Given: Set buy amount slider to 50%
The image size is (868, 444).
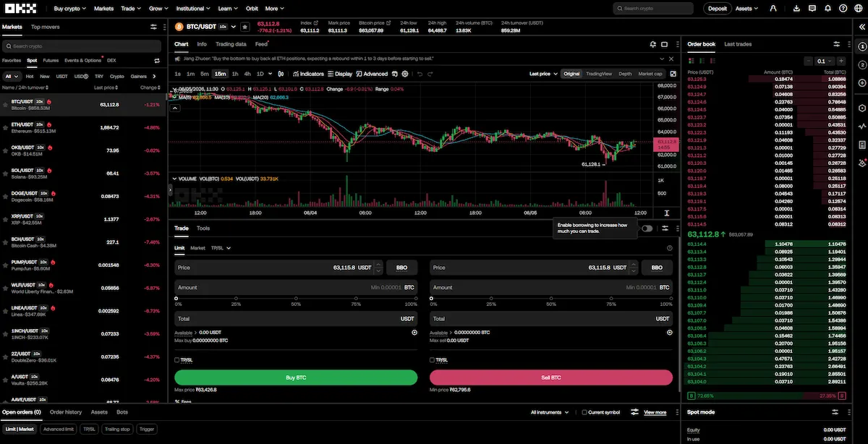Looking at the screenshot, I should [x=296, y=298].
